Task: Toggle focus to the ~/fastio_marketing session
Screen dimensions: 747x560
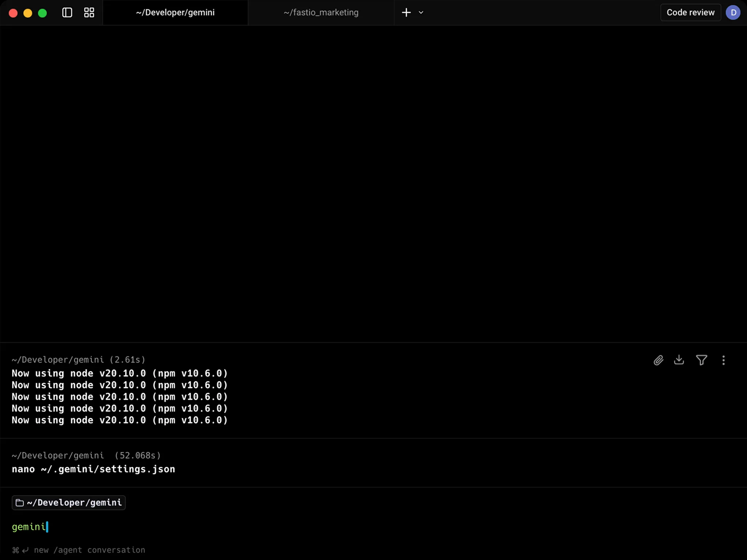Action: pyautogui.click(x=321, y=12)
